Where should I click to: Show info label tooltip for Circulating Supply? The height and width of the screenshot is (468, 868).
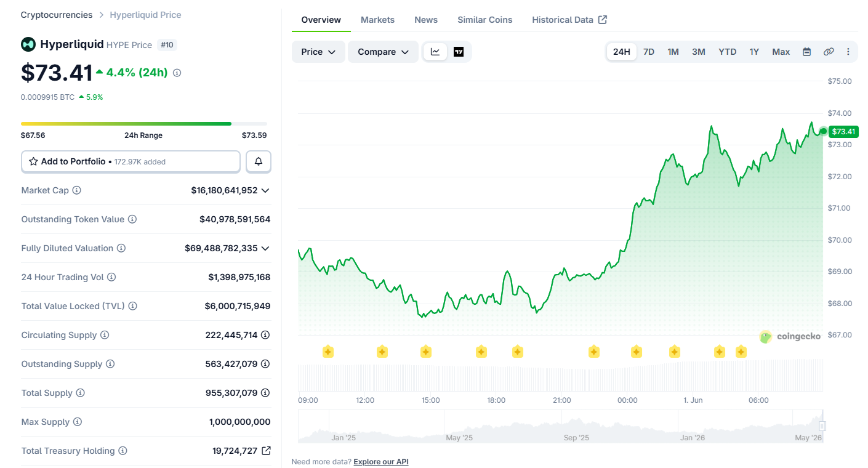[105, 335]
